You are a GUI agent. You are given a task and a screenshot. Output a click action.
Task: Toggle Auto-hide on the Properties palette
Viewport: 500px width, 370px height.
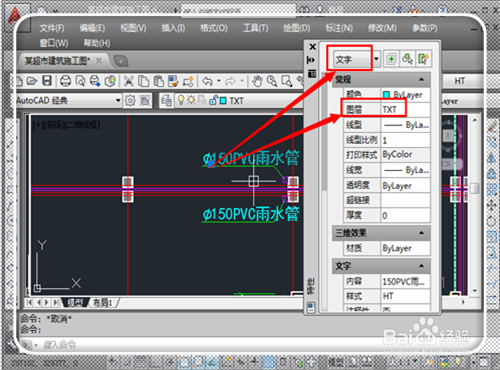pos(311,60)
